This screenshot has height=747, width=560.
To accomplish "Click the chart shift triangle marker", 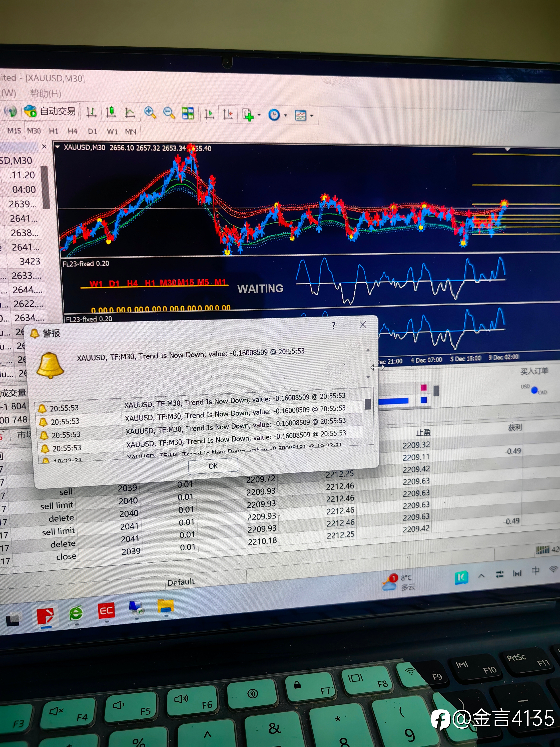I will tap(507, 149).
